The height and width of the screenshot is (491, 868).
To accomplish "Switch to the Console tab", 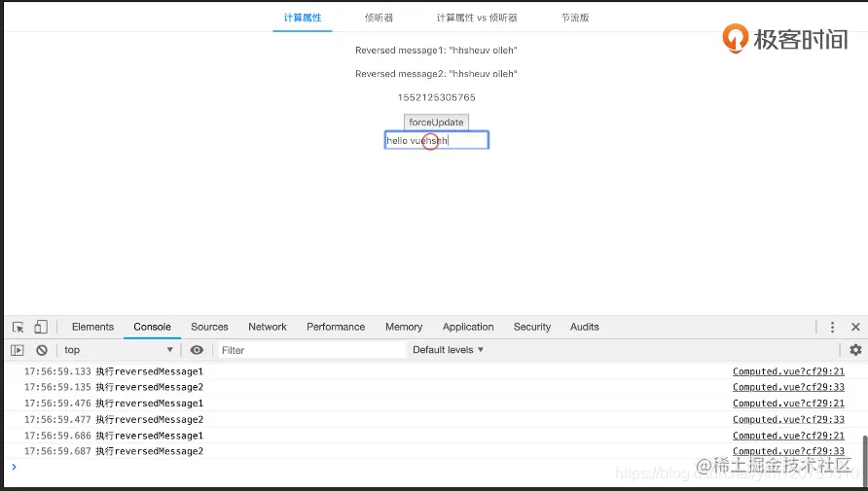I will [x=152, y=327].
